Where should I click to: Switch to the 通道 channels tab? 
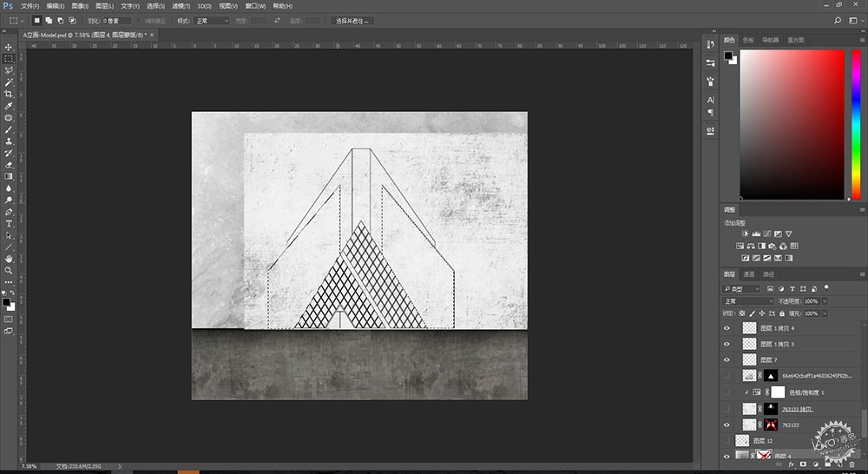click(748, 274)
